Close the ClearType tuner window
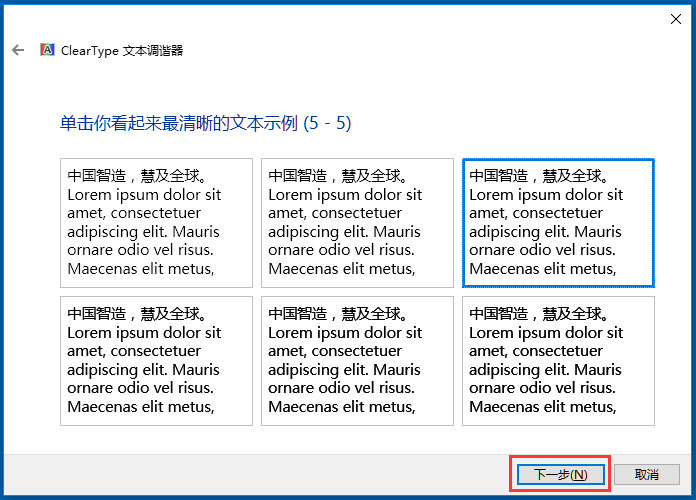696x500 pixels. point(675,18)
